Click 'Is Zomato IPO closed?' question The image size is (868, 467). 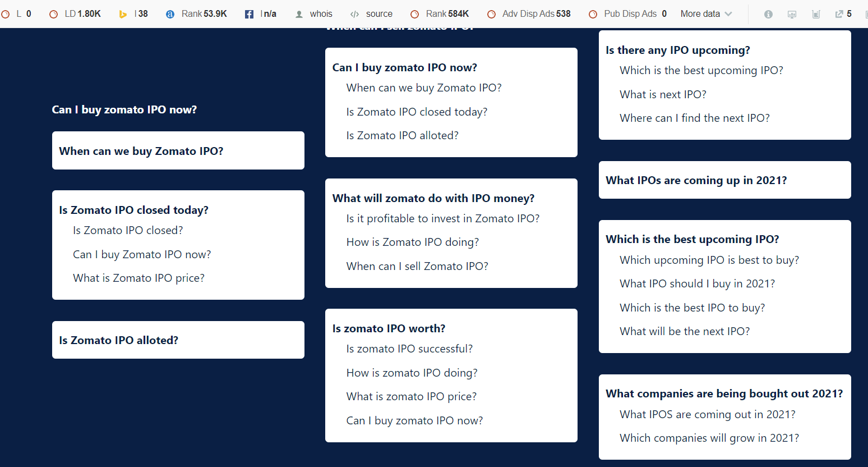click(x=128, y=230)
